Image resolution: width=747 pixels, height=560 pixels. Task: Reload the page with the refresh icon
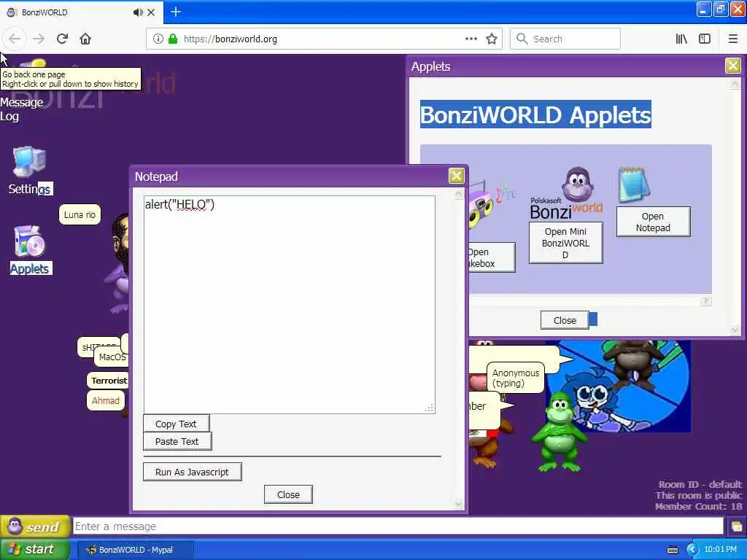coord(63,39)
